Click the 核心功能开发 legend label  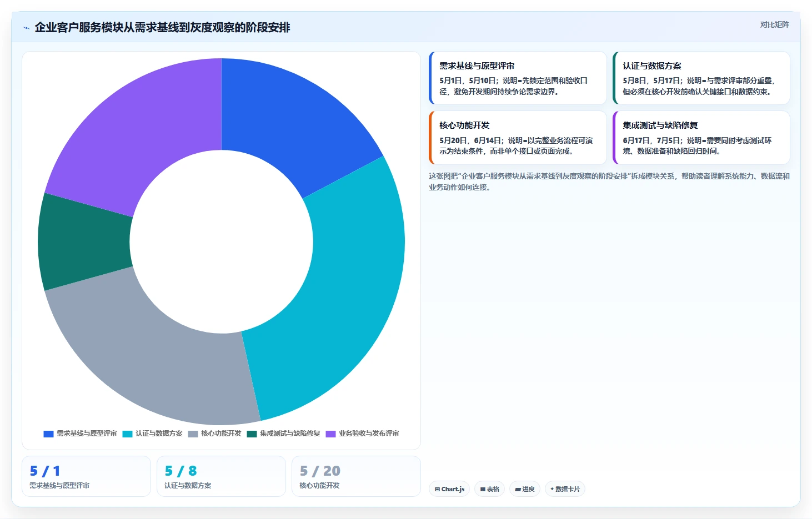(221, 434)
